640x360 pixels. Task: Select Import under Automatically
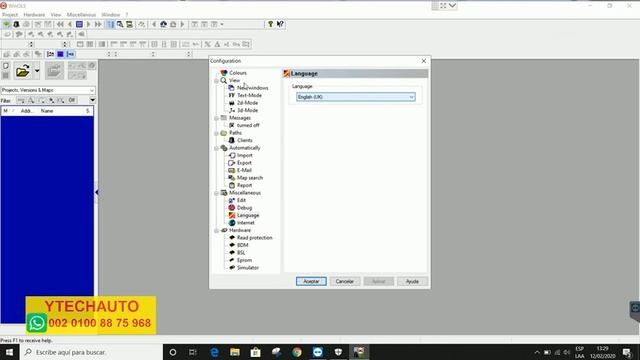pos(244,155)
